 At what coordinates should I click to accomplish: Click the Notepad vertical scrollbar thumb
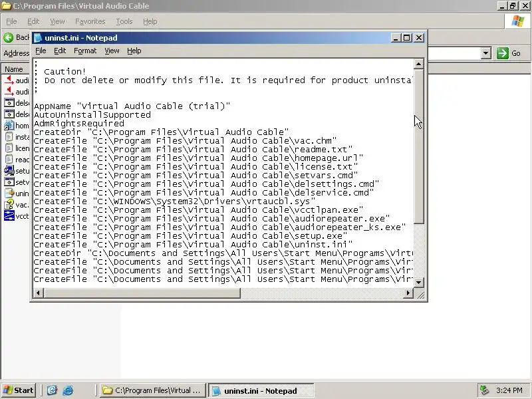coord(419,146)
